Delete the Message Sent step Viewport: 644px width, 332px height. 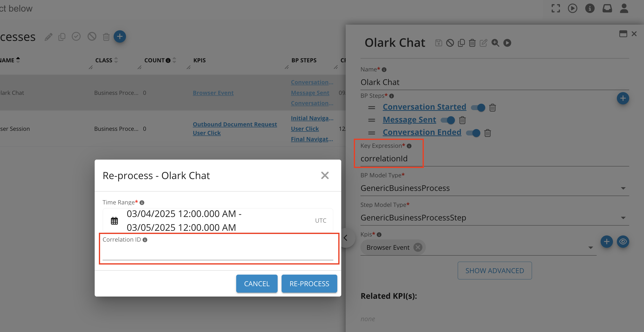point(462,120)
